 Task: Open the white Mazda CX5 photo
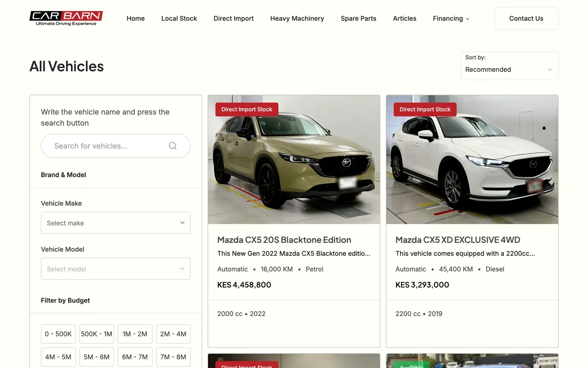coord(472,160)
